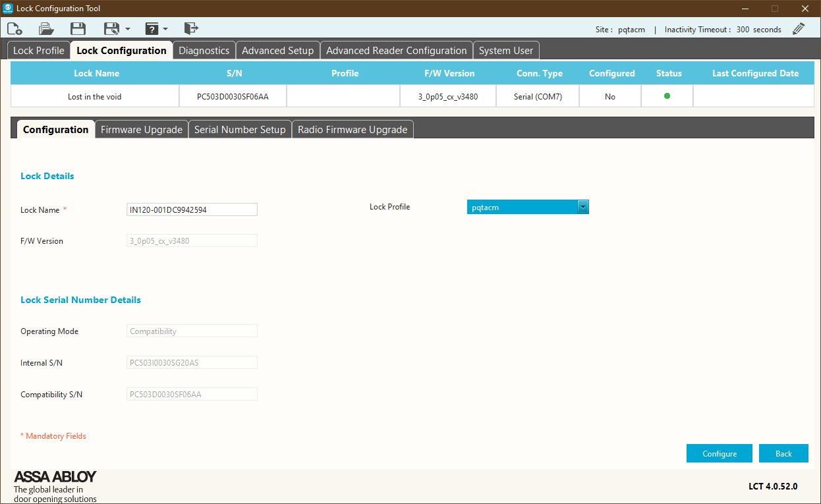
Task: Switch to the Lock Profile tab
Action: tap(39, 51)
